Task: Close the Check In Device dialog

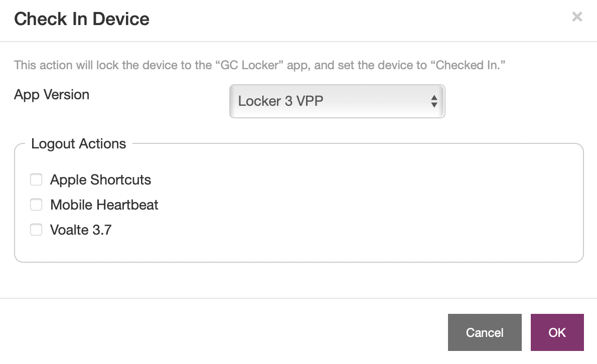Action: click(x=577, y=17)
